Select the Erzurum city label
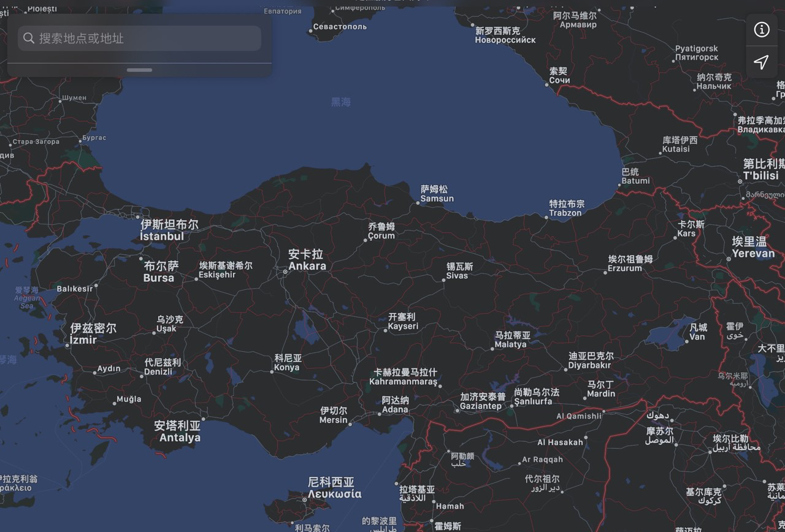Screen dimensions: 785x532 point(629,264)
